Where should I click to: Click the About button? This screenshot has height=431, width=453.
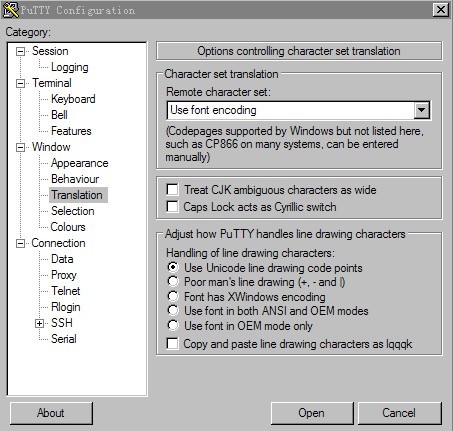point(51,413)
